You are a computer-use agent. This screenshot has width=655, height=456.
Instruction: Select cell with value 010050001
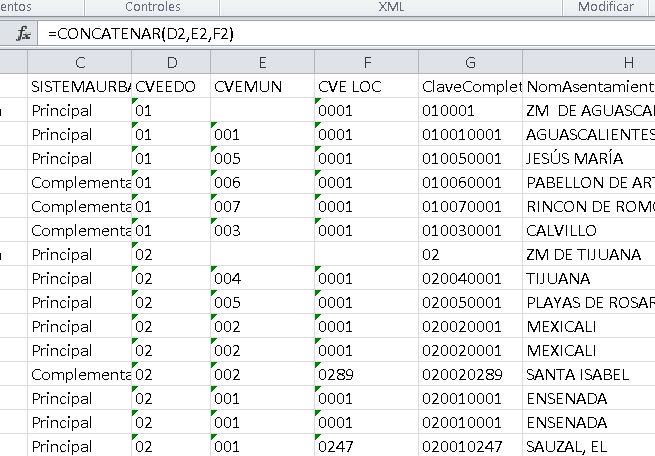coord(470,158)
